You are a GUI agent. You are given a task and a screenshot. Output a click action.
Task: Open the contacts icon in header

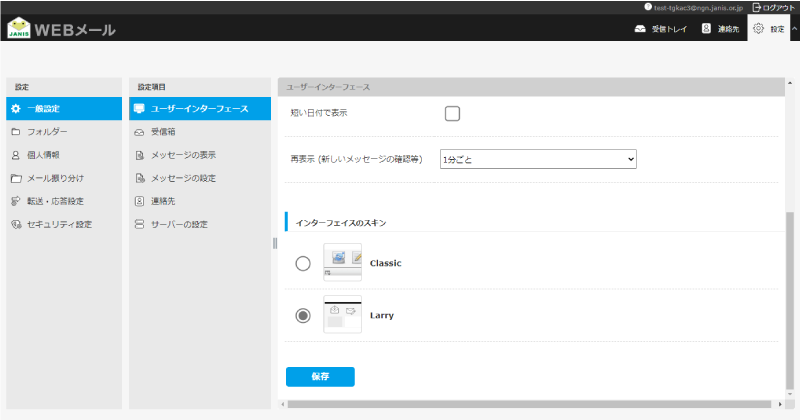pyautogui.click(x=707, y=29)
